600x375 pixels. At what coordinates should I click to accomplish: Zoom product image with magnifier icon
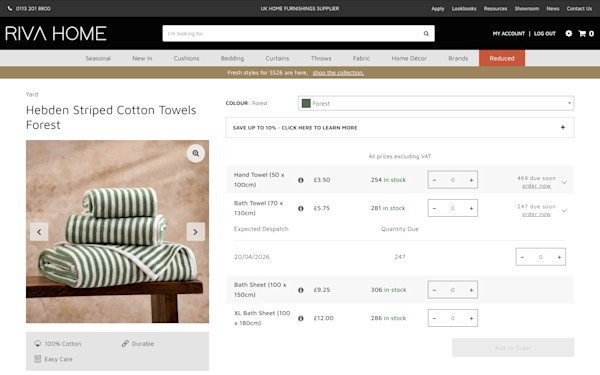(196, 153)
